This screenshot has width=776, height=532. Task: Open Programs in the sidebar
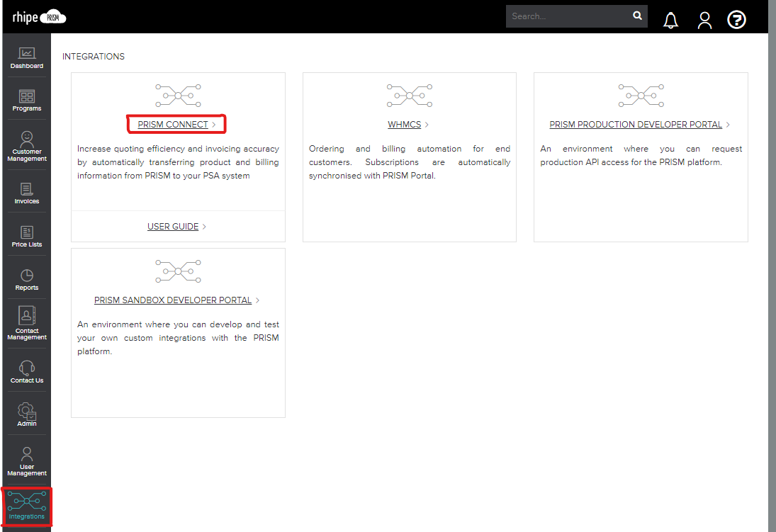[x=27, y=101]
